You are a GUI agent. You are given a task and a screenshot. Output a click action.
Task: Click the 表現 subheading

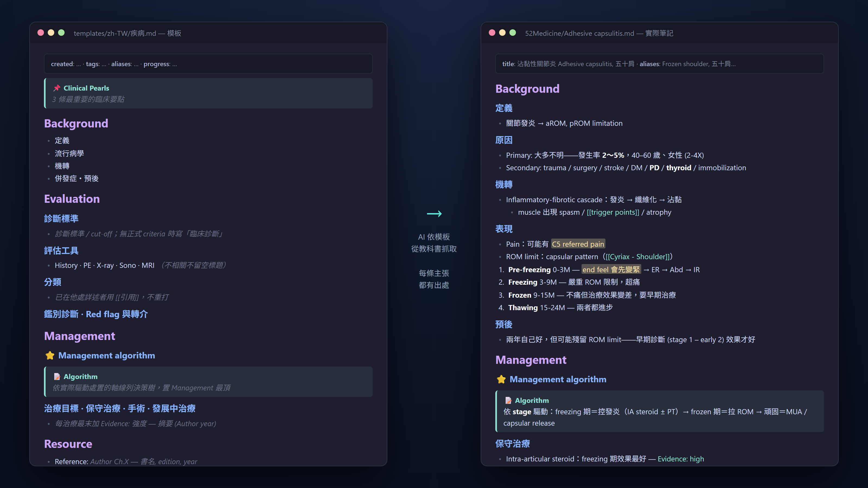(504, 229)
